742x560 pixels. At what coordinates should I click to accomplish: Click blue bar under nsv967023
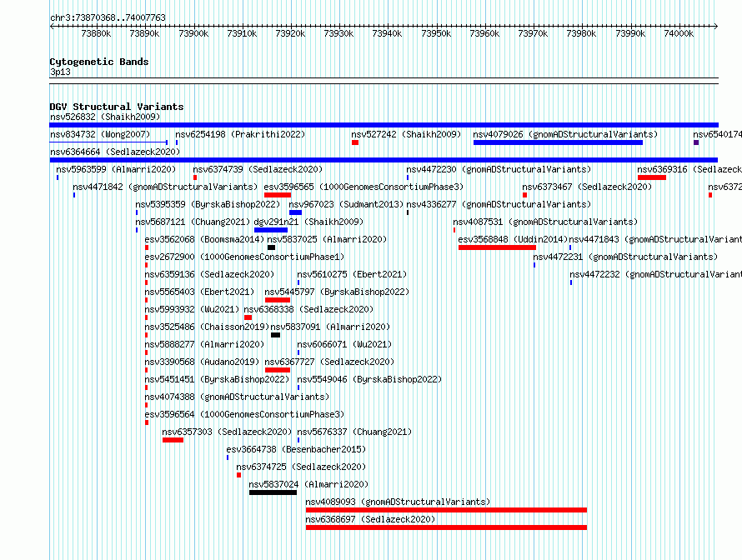pos(295,212)
